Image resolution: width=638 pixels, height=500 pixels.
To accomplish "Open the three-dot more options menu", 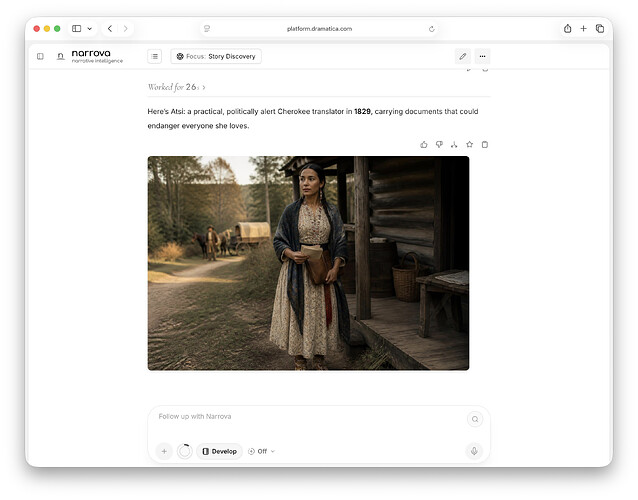I will coord(482,56).
